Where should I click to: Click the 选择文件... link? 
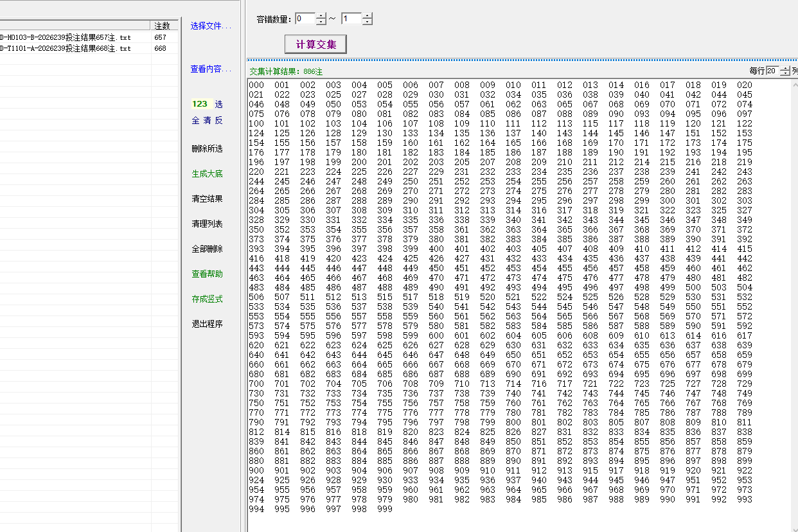tap(211, 26)
